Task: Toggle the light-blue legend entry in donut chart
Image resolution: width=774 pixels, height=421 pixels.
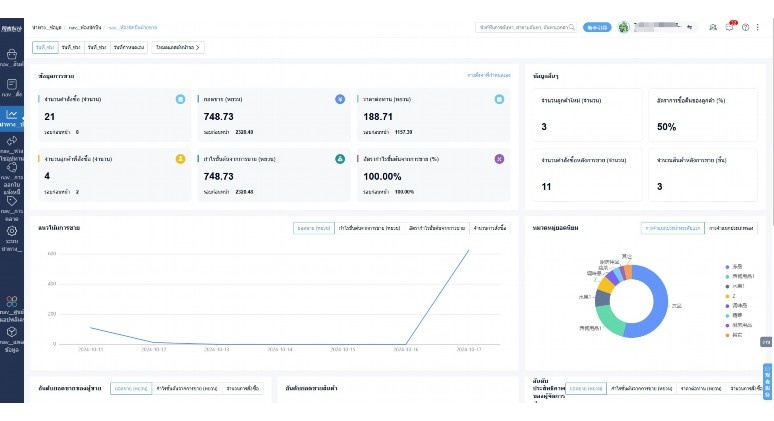Action: [734, 315]
